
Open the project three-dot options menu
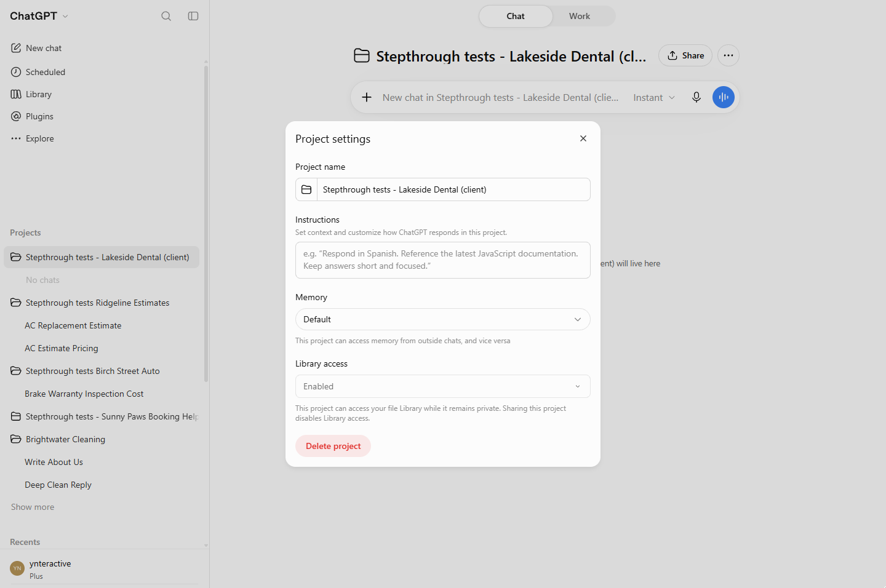728,55
